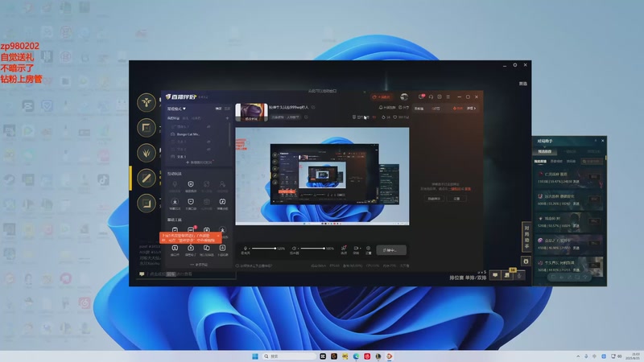
Task: Select the highlighted first tab in 对局助手 panel
Action: [544, 151]
